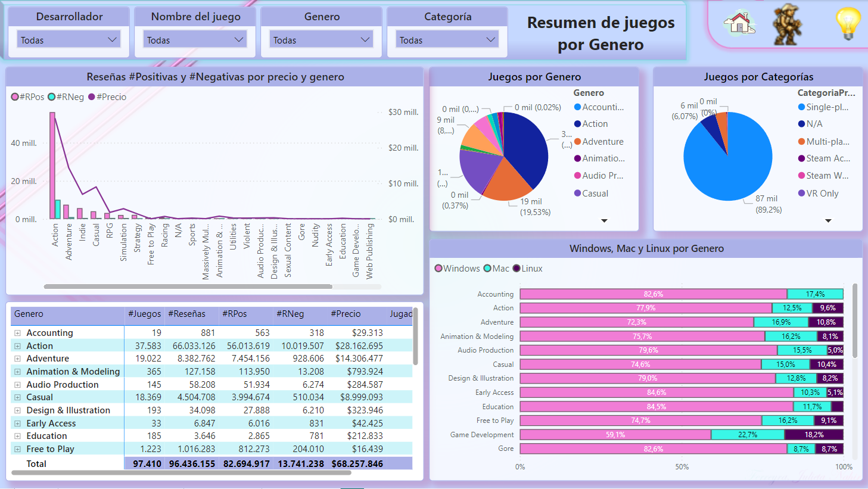Select Steam W... in category legend
868x489 pixels.
[x=823, y=176]
